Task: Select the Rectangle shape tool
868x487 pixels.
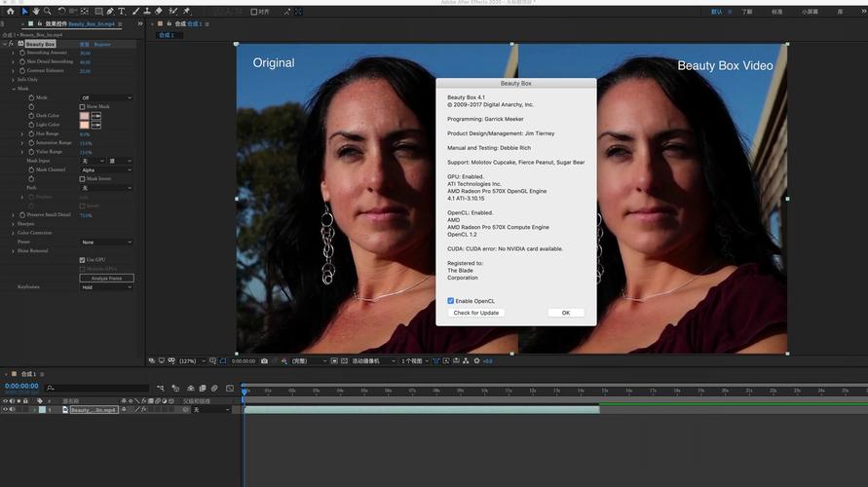Action: 98,11
